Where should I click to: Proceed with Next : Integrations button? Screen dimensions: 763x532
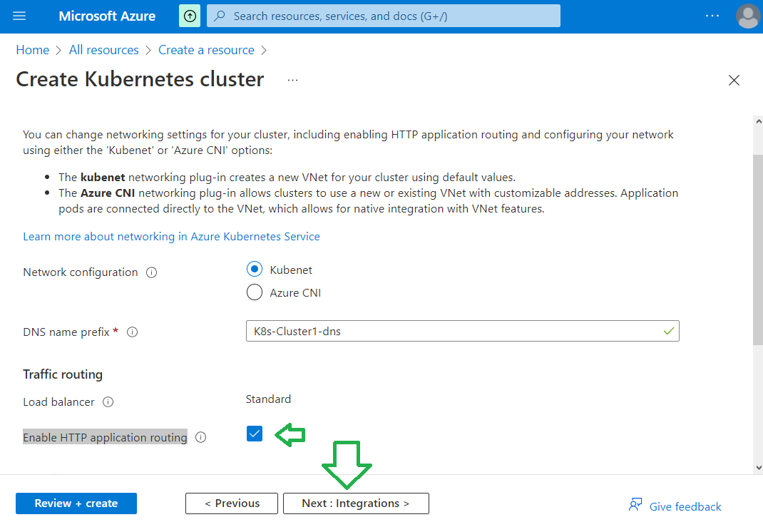357,503
